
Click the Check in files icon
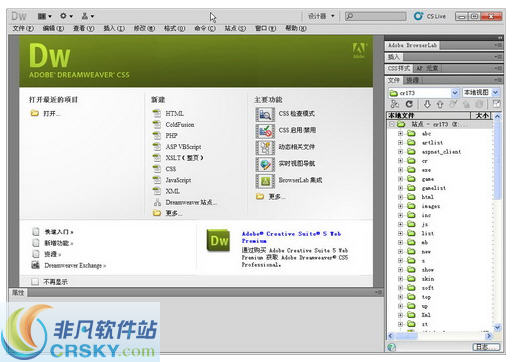[x=466, y=104]
